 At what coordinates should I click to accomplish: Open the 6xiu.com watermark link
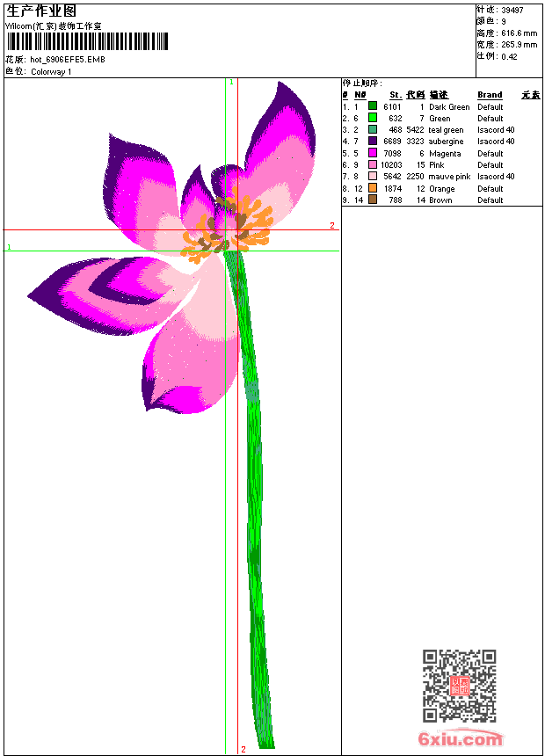460,739
